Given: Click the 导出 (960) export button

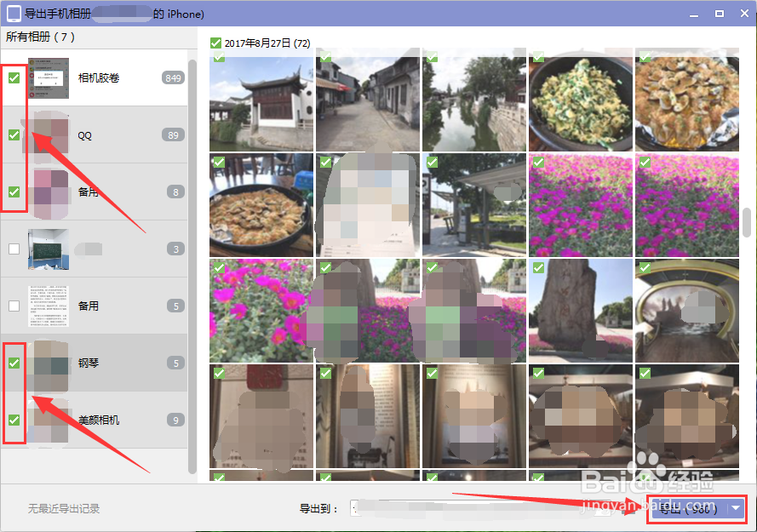Looking at the screenshot, I should tap(688, 508).
